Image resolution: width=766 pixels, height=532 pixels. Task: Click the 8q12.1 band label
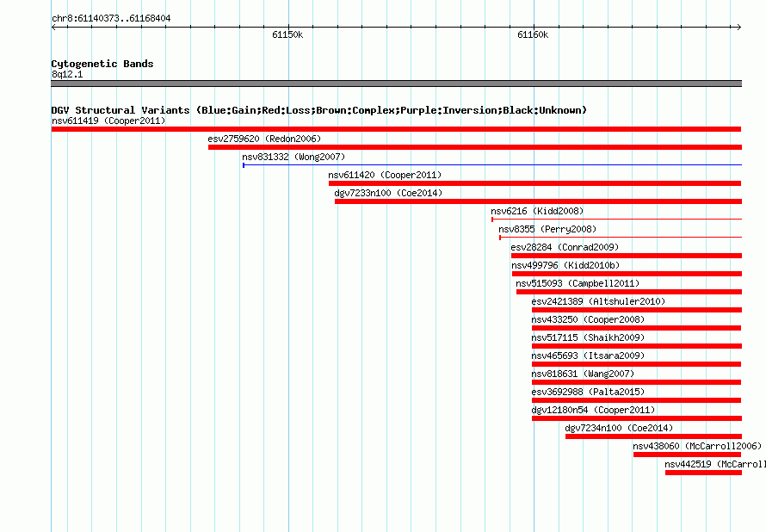click(x=67, y=75)
